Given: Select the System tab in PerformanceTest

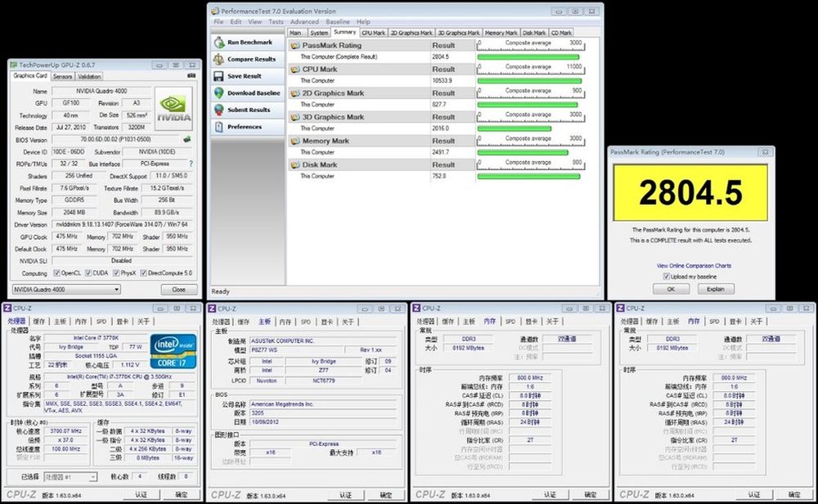Looking at the screenshot, I should tap(319, 33).
